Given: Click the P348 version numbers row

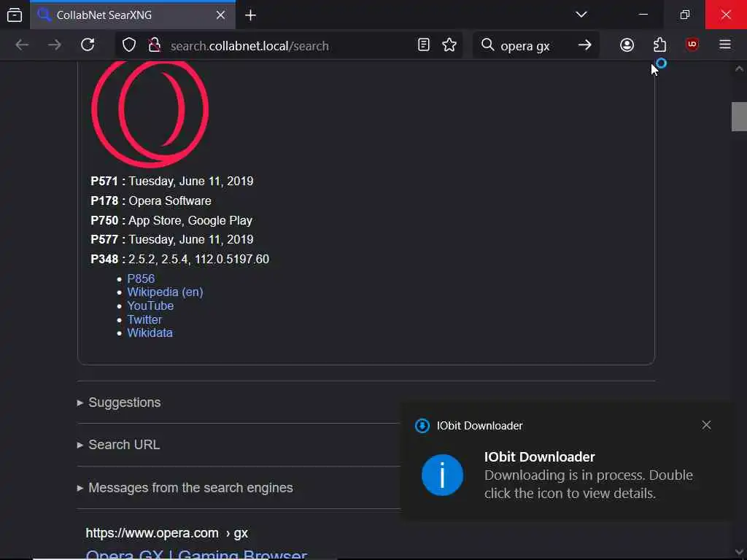Looking at the screenshot, I should (x=180, y=259).
